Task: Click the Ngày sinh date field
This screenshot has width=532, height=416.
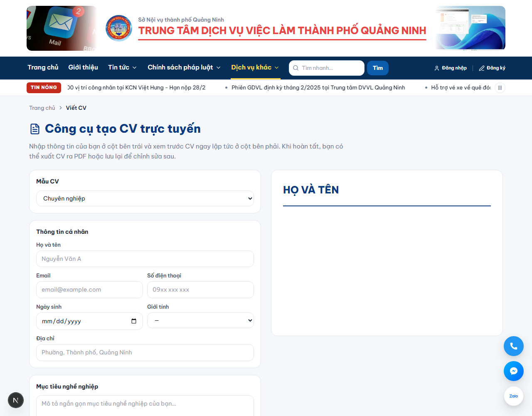Action: coord(89,321)
